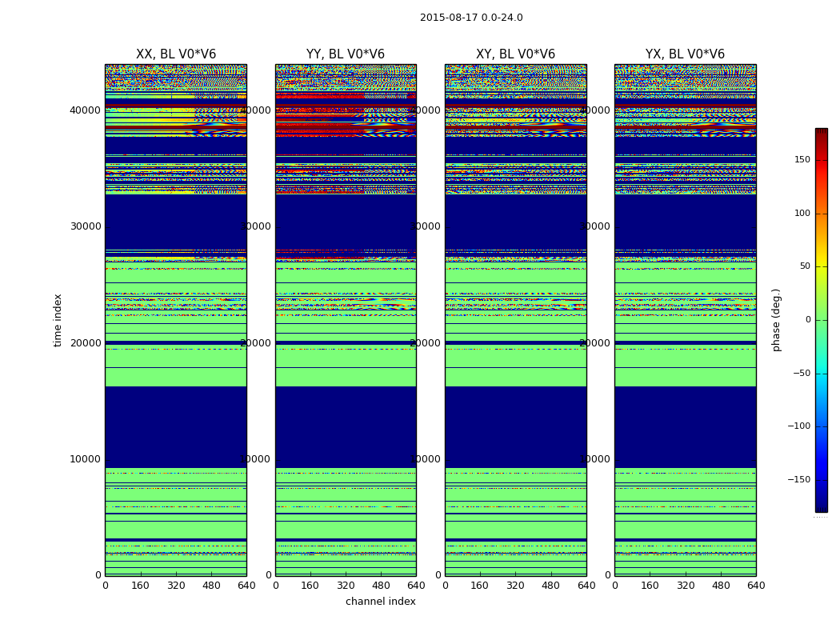This screenshot has height=640, width=840.
Task: Click the YX, BL V0*V6 panel title
Action: click(x=685, y=54)
